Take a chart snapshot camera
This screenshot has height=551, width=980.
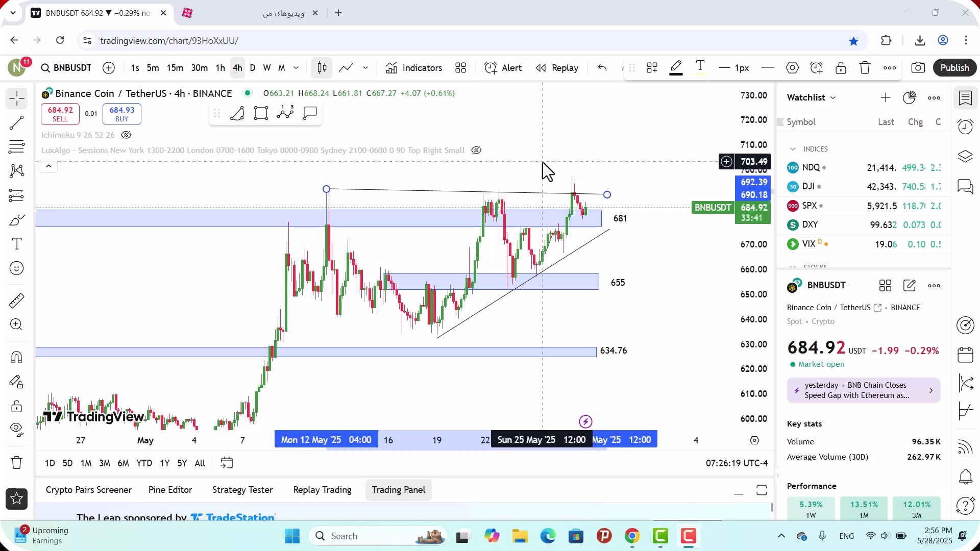coord(918,68)
